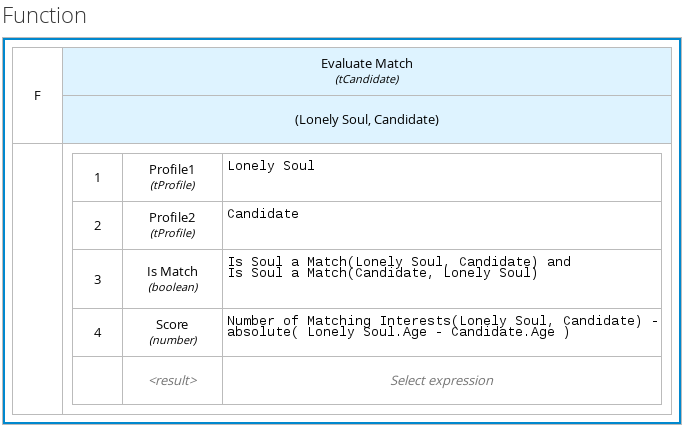Select the <result> label cell
This screenshot has height=430, width=688.
click(172, 380)
